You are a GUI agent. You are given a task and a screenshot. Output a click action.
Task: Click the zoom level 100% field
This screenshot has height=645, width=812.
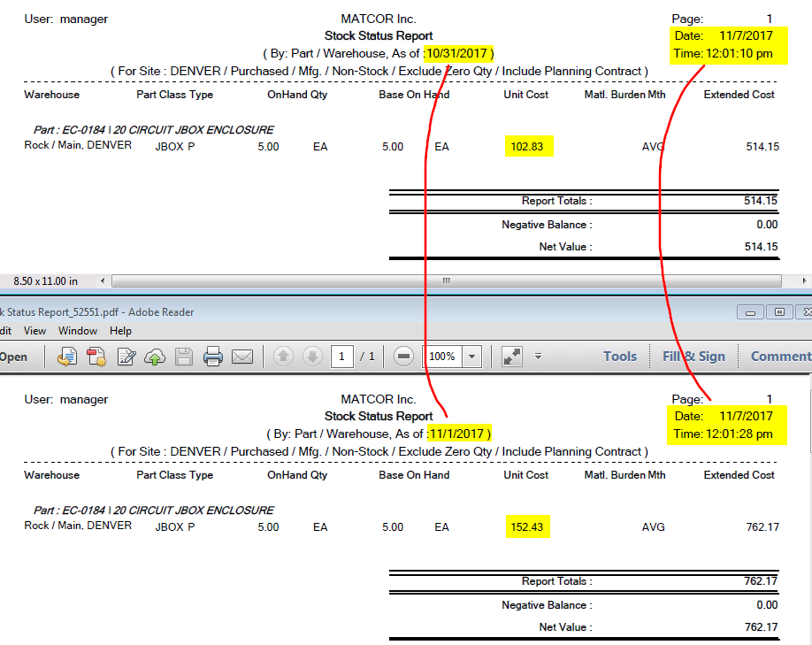pyautogui.click(x=442, y=357)
